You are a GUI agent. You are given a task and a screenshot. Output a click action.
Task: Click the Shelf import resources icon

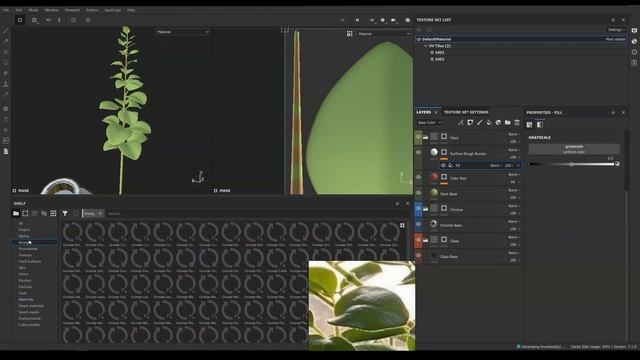point(53,213)
